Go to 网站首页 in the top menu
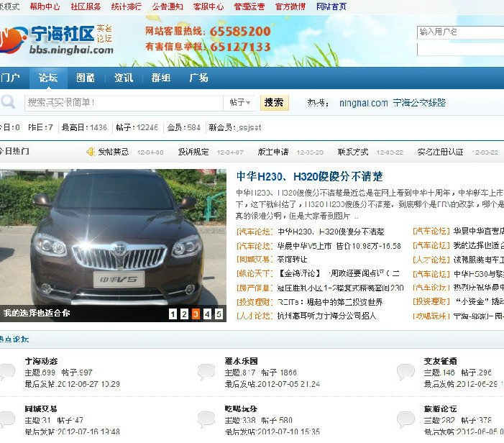The height and width of the screenshot is (443, 504). point(331,6)
